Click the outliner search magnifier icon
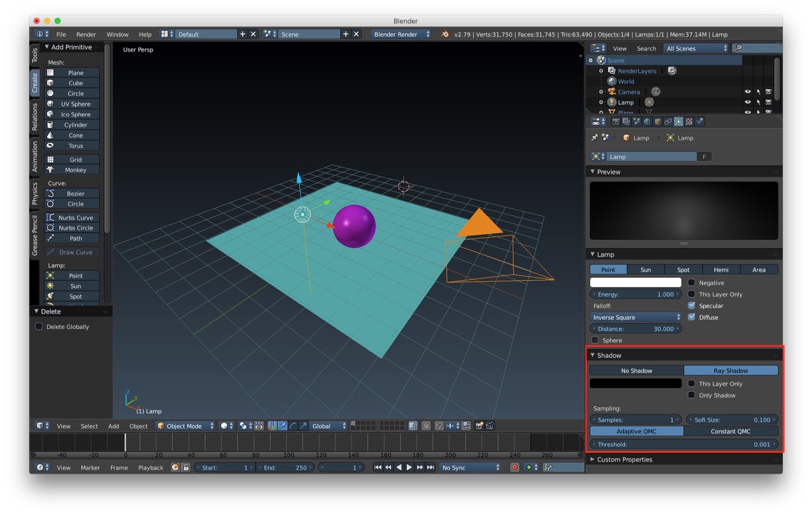 (x=737, y=48)
